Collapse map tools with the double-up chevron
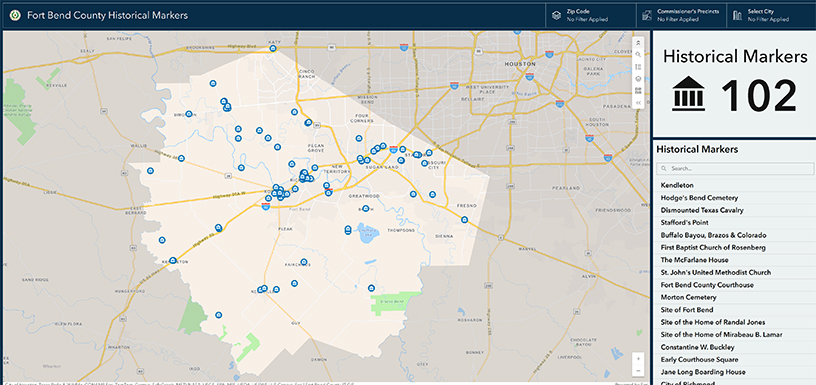Image resolution: width=816 pixels, height=385 pixels. coord(639,44)
